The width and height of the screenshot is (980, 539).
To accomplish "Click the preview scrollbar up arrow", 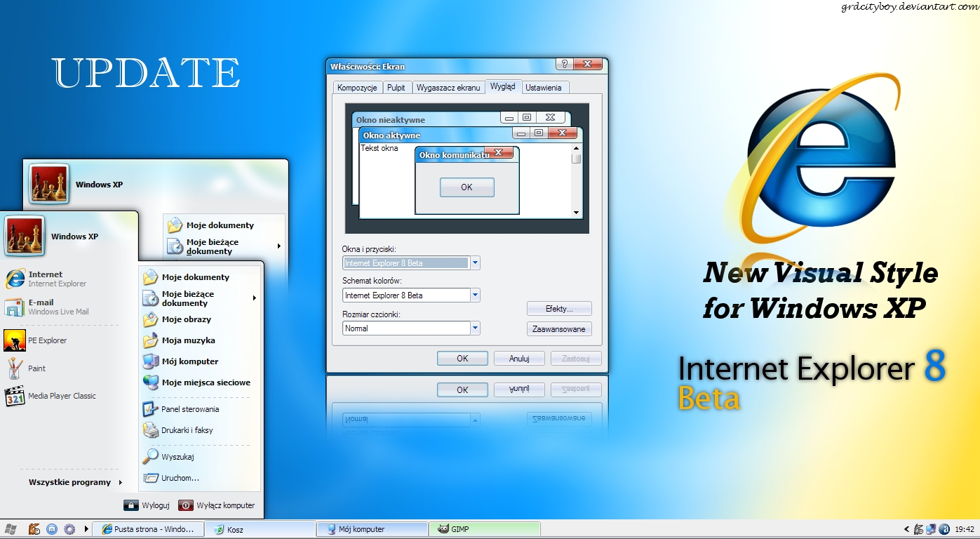I will click(x=576, y=148).
